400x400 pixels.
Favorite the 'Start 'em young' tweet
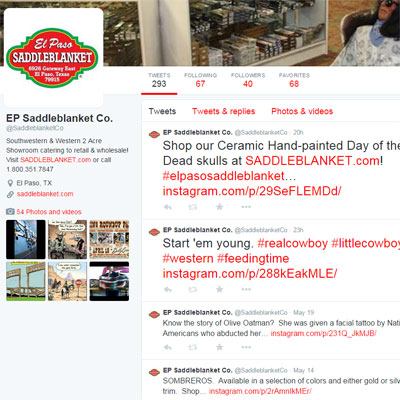point(219,289)
